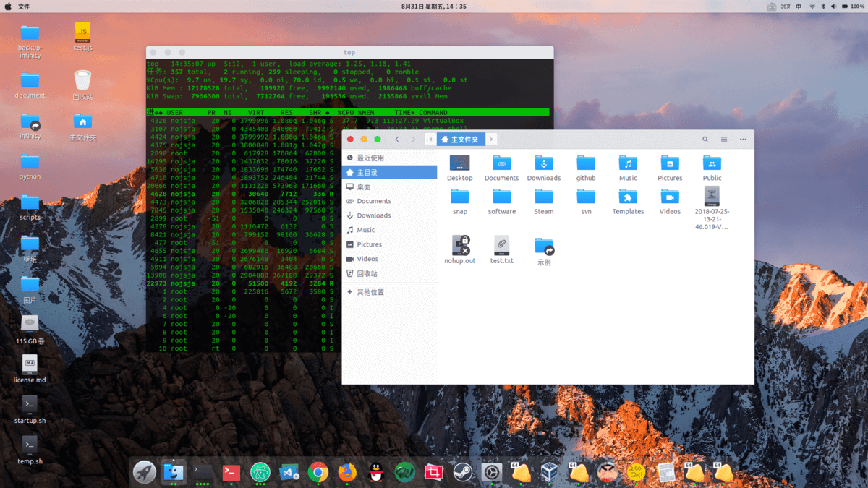Switch to list view in the file manager
This screenshot has height=488, width=868.
click(723, 139)
